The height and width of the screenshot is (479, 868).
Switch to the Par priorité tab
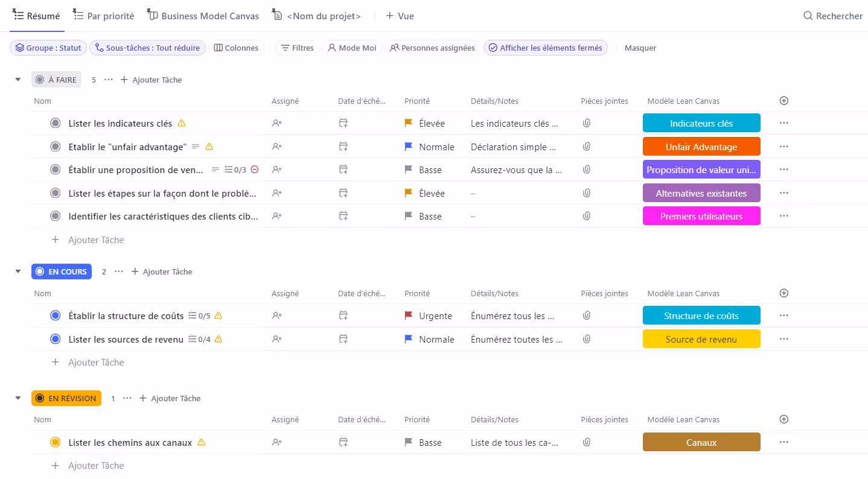(104, 16)
